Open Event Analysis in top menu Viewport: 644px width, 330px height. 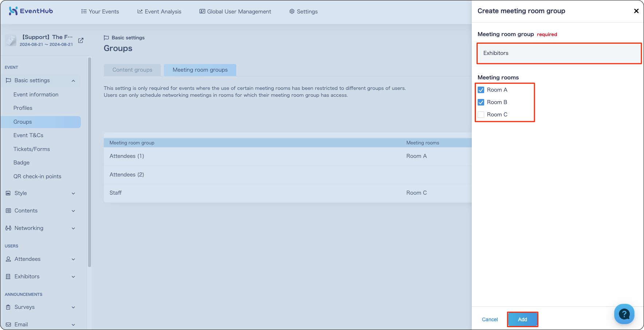pyautogui.click(x=159, y=11)
